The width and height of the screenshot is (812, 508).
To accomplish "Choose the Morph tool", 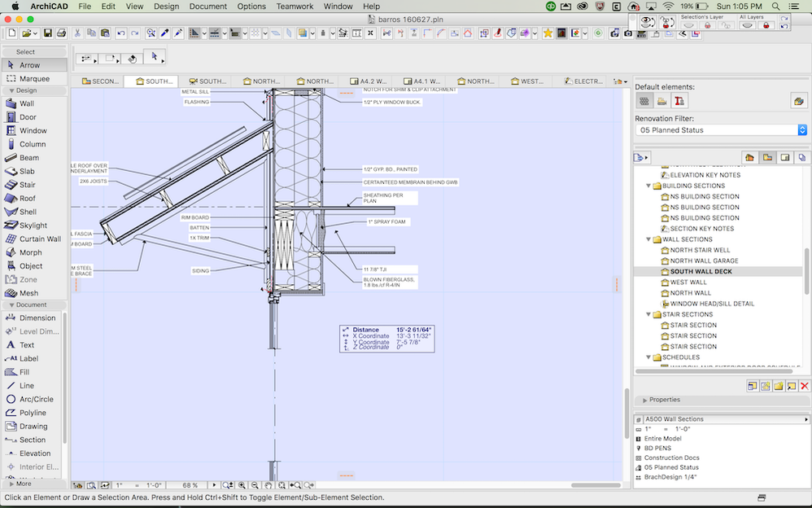I will tap(30, 252).
